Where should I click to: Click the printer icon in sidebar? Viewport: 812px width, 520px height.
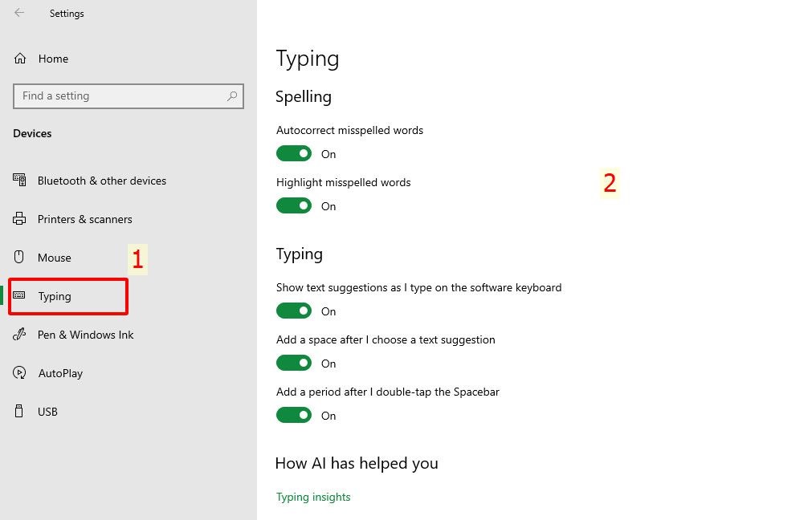pos(20,219)
